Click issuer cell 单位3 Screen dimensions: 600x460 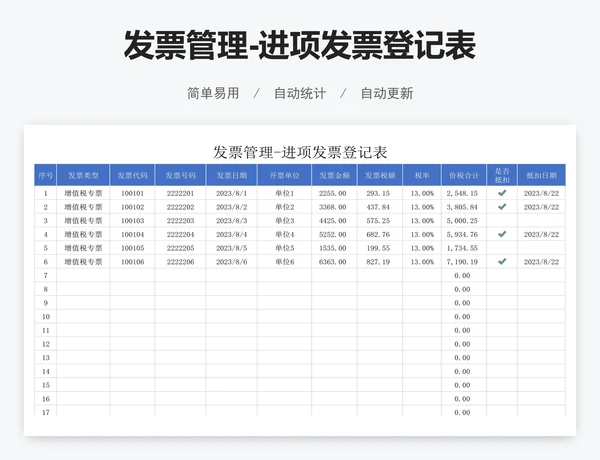click(285, 221)
